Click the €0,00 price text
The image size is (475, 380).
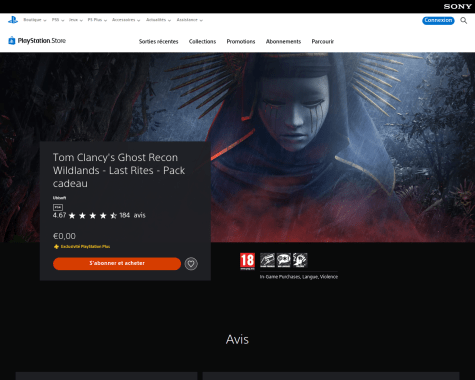(64, 236)
